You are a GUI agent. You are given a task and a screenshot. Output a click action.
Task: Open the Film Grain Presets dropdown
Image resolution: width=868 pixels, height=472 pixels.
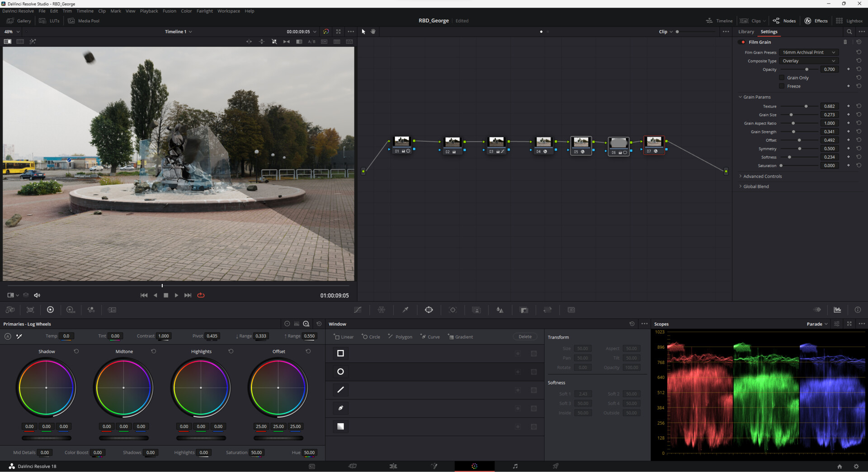tap(809, 52)
